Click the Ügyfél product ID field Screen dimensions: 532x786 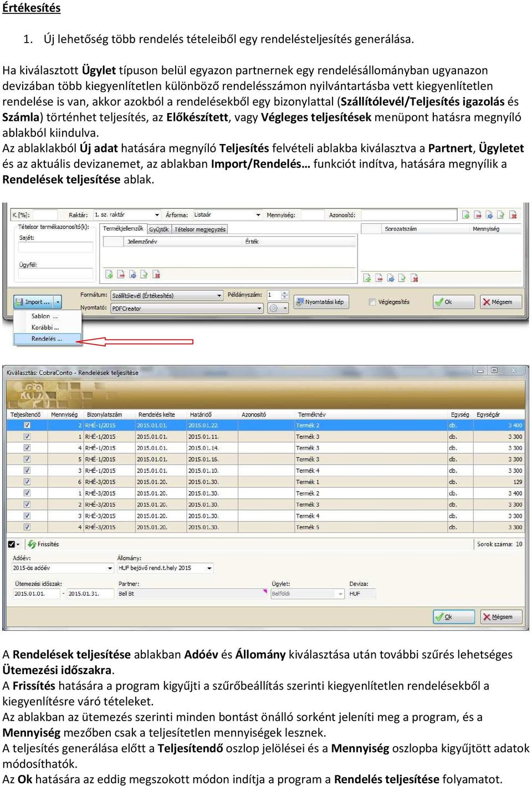tap(56, 273)
